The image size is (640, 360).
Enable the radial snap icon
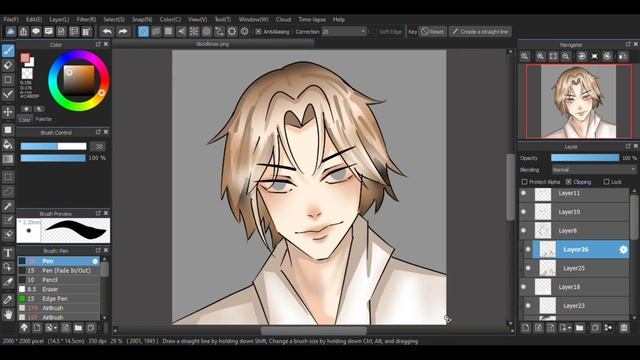coord(194,31)
